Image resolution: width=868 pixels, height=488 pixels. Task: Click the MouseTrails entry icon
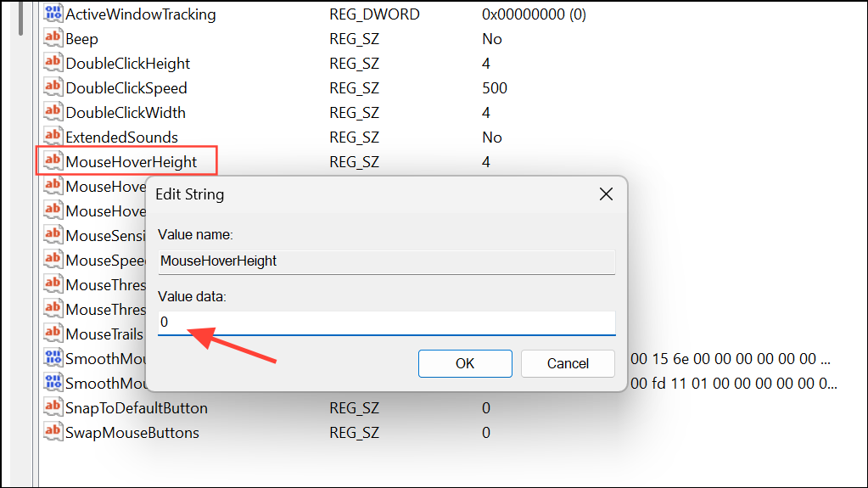click(53, 334)
